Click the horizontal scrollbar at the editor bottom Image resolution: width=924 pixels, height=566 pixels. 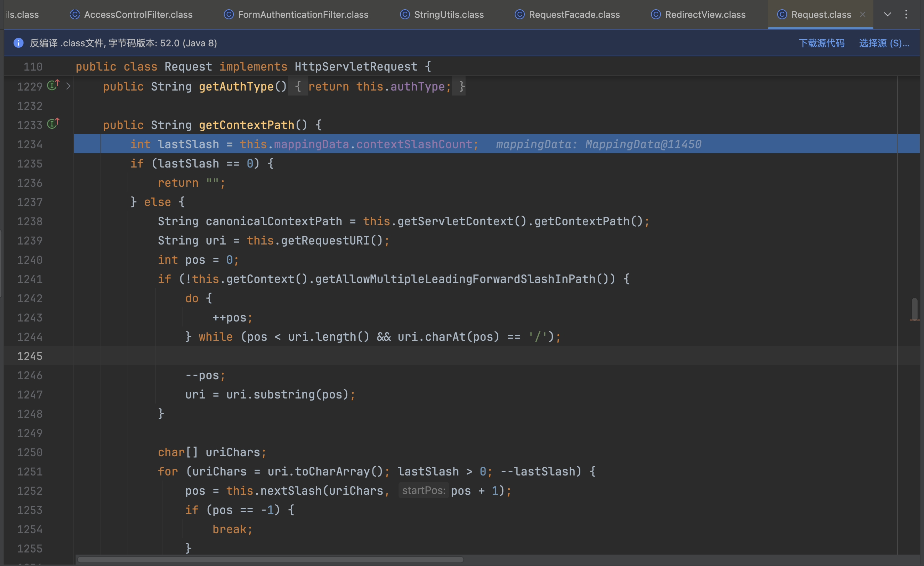coord(270,560)
